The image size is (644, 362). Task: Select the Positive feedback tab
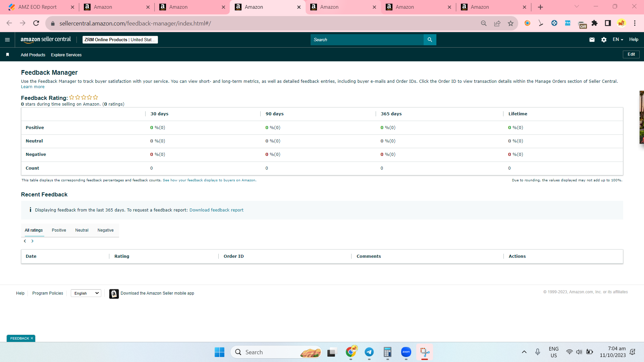59,230
